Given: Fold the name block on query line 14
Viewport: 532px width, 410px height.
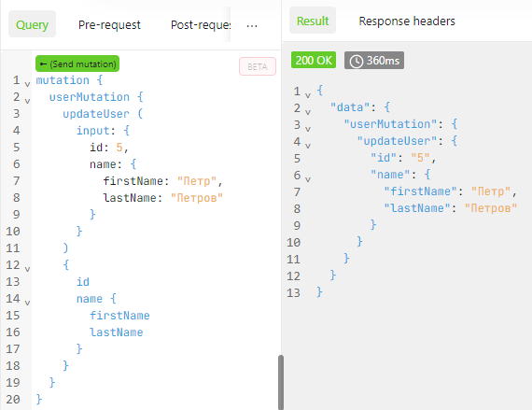Looking at the screenshot, I should [27, 302].
